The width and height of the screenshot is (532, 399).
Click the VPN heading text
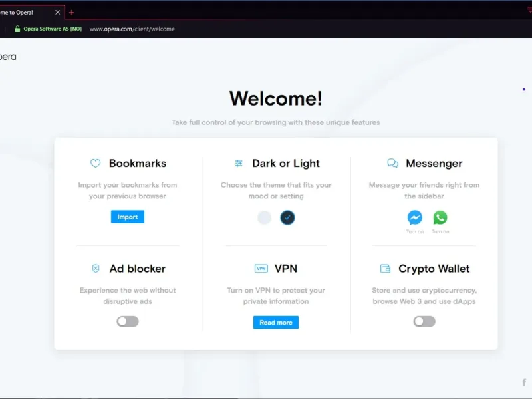[286, 269]
